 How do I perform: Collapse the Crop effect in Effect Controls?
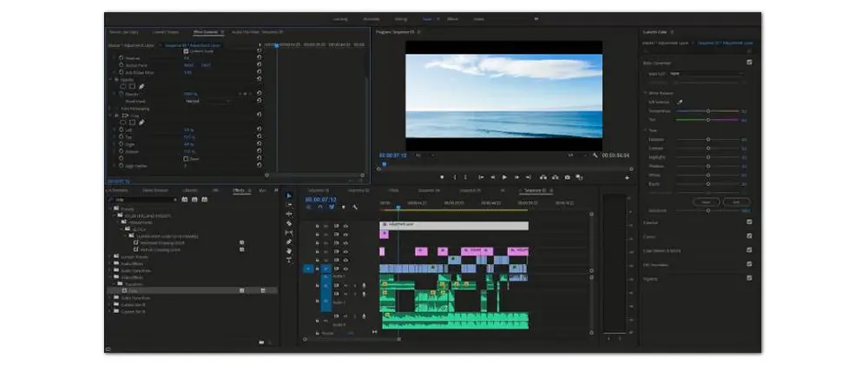[110, 116]
